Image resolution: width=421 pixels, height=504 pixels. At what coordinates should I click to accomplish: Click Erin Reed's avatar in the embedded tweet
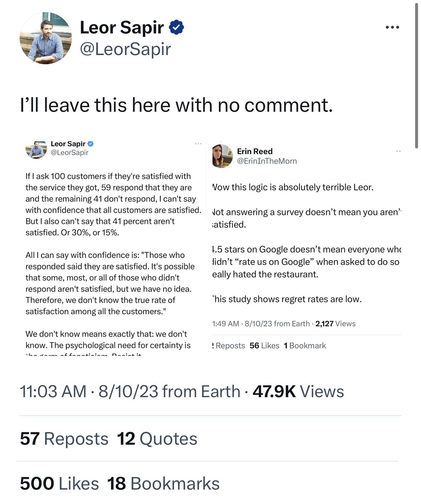(222, 156)
